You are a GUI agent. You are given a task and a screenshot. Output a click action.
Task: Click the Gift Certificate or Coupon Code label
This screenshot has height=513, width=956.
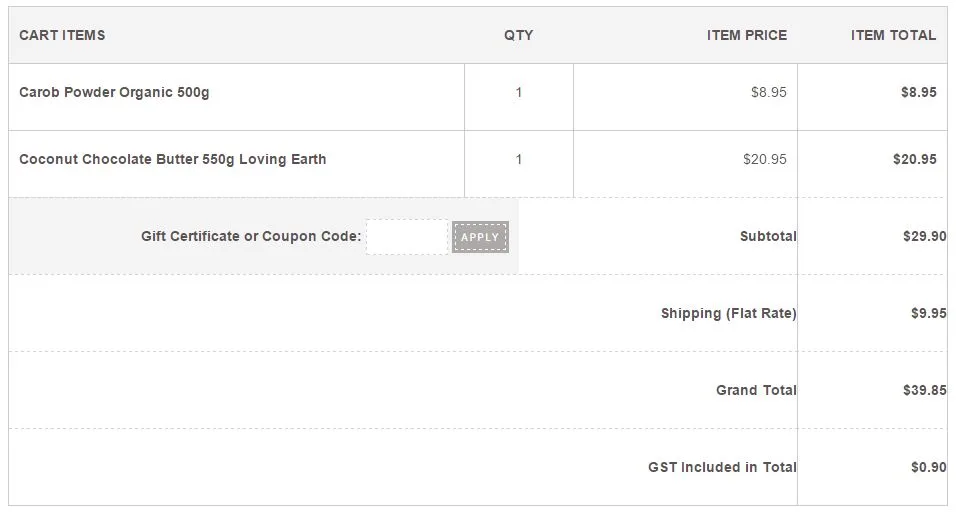[x=251, y=237]
